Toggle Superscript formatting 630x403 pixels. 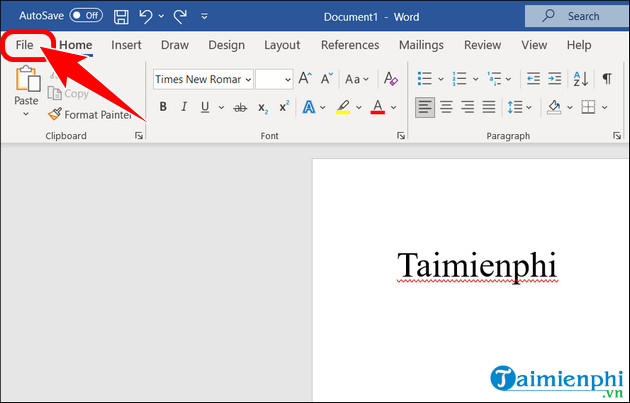pyautogui.click(x=284, y=106)
